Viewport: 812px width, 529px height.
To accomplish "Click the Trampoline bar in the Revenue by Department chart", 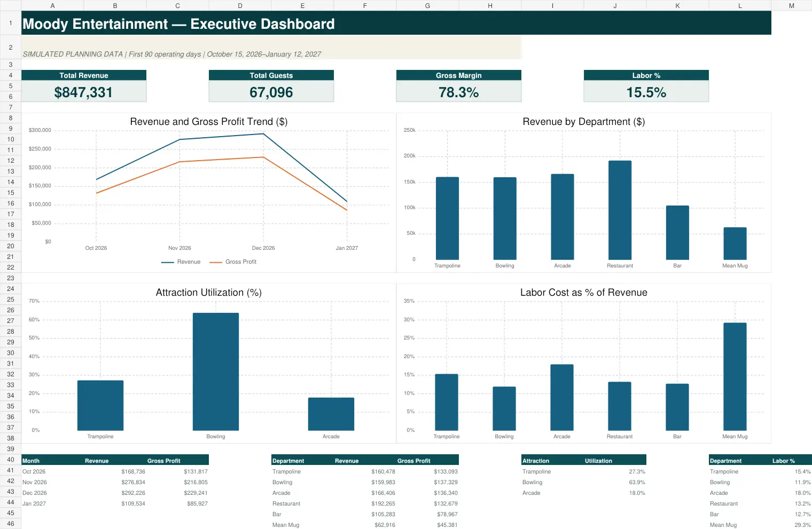I will [x=447, y=218].
